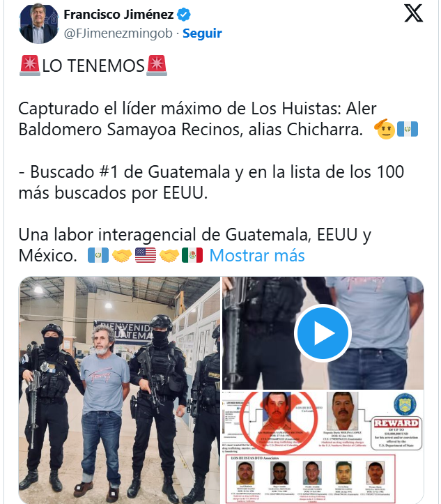Click Francisco Jiménez profile avatar
The image size is (441, 504).
[38, 24]
